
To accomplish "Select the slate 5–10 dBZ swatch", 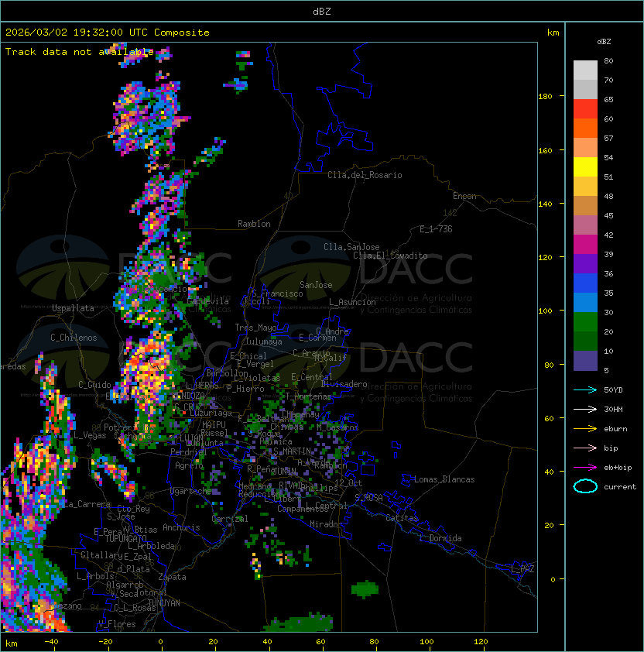I will point(585,361).
